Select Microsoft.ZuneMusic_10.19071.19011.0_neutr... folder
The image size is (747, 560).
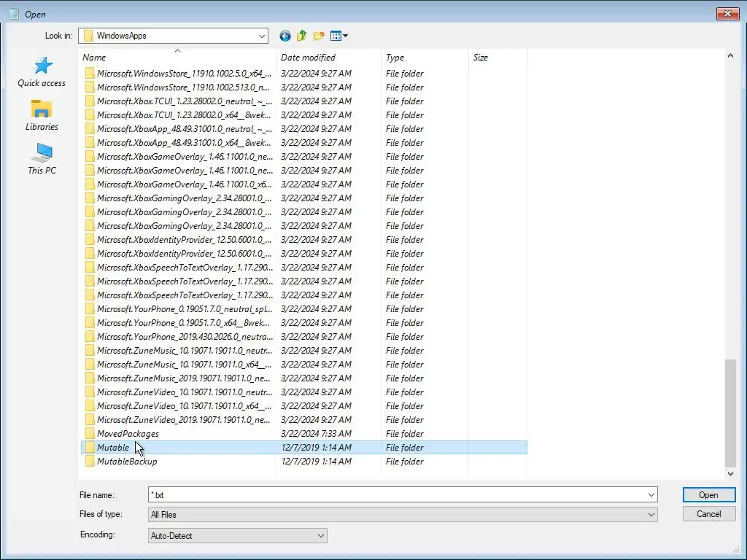pos(185,351)
